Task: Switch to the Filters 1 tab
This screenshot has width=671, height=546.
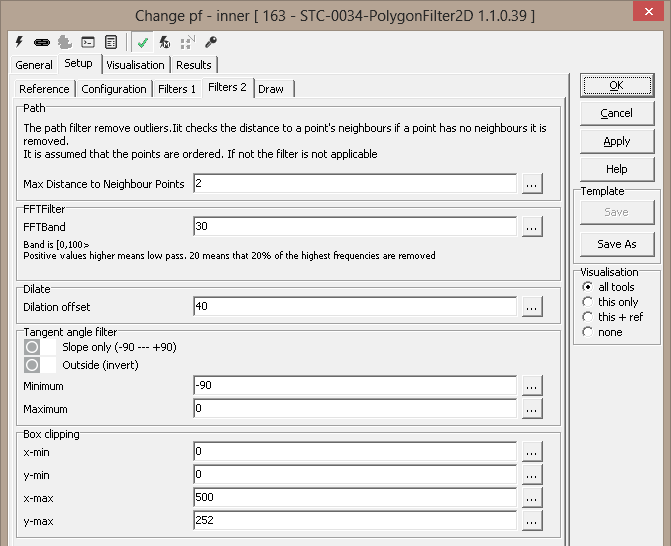Action: (177, 89)
